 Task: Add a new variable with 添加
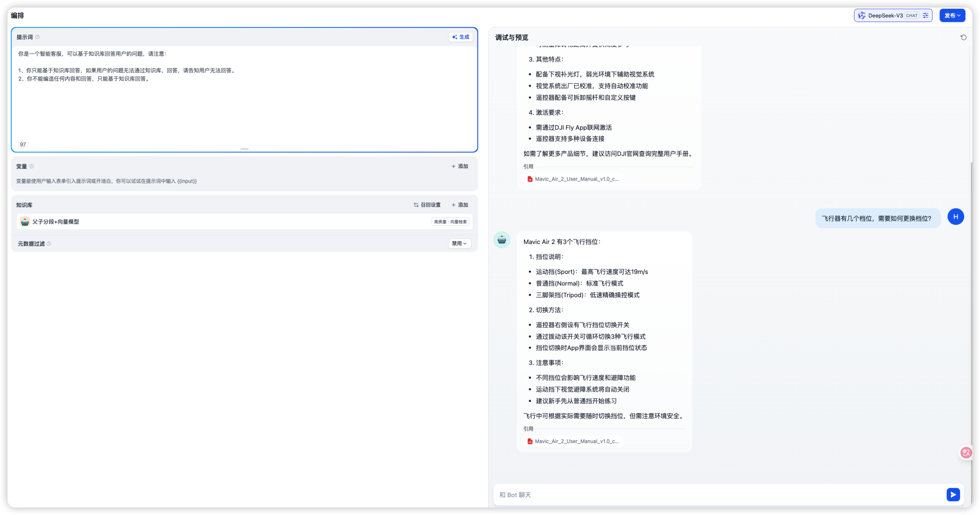[x=460, y=166]
